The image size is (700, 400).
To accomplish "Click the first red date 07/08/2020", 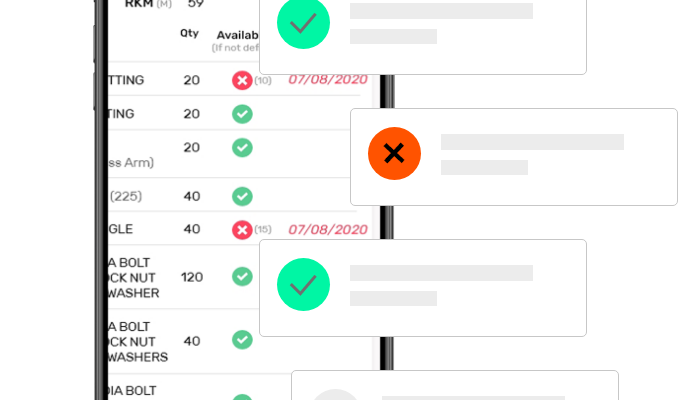I will 328,79.
